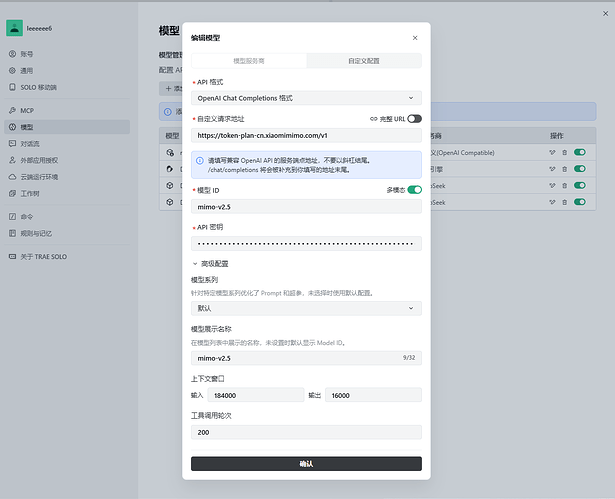Switch to the 模型服务商 tab
Image resolution: width=615 pixels, height=499 pixels.
tap(249, 61)
